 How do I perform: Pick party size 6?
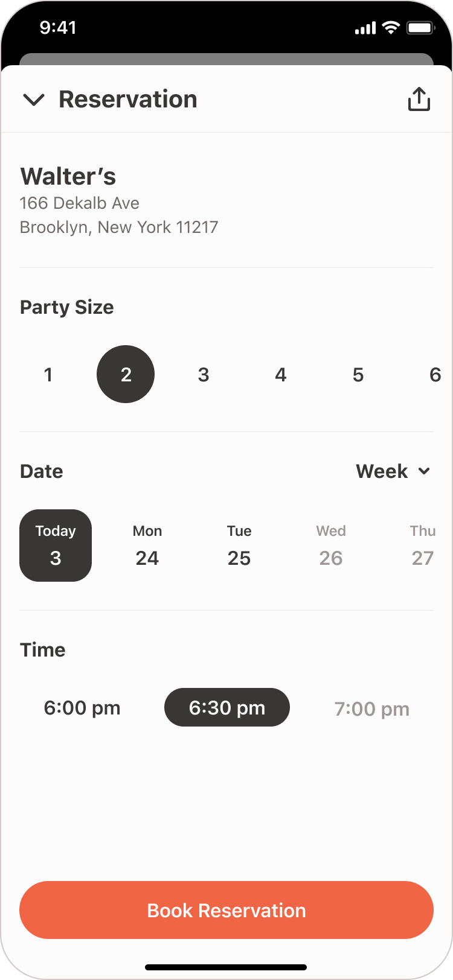point(435,375)
